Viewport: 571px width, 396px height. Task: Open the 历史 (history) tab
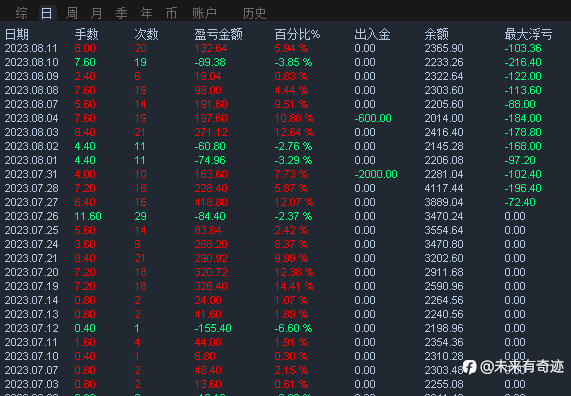254,13
